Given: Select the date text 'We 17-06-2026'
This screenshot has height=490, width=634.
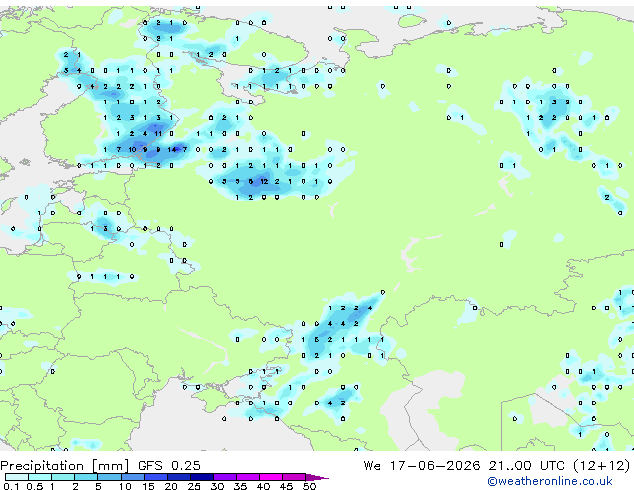Looking at the screenshot, I should pos(422,465).
